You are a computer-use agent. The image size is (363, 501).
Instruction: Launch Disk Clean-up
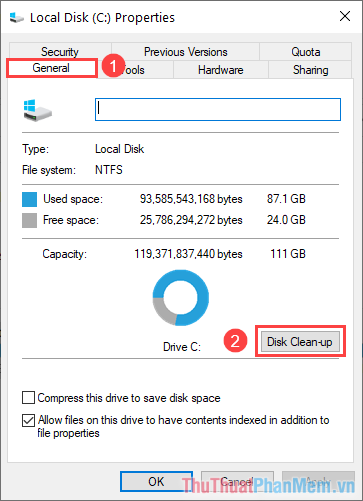300,342
